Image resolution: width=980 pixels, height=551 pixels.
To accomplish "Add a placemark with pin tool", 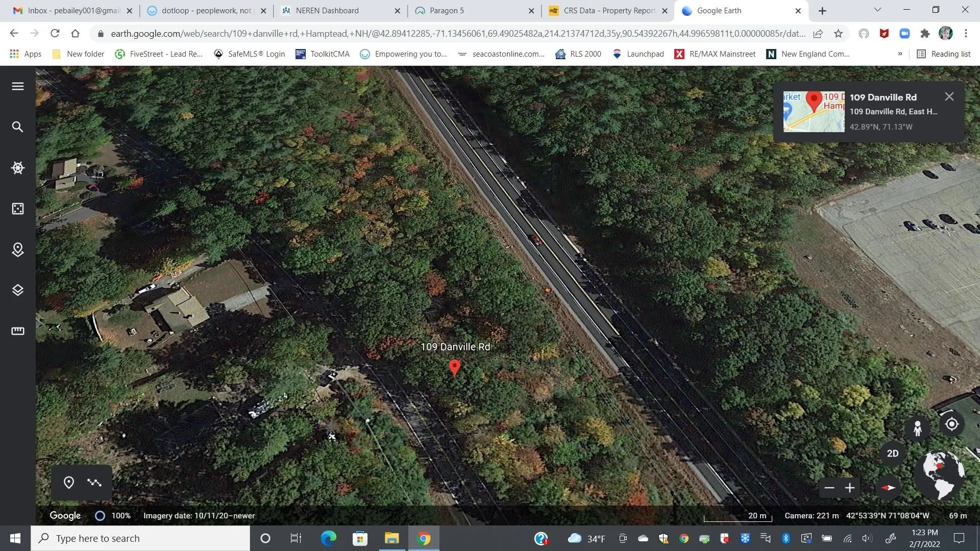I will pyautogui.click(x=69, y=483).
